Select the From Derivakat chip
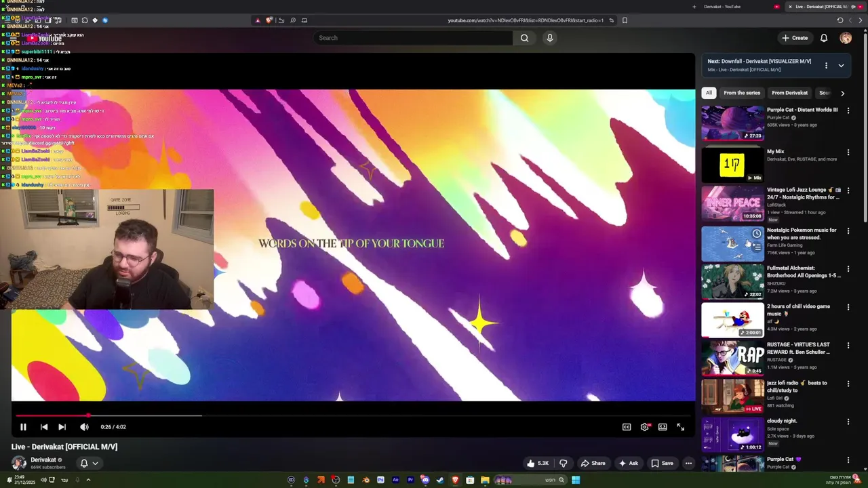The width and height of the screenshot is (868, 488). point(789,93)
